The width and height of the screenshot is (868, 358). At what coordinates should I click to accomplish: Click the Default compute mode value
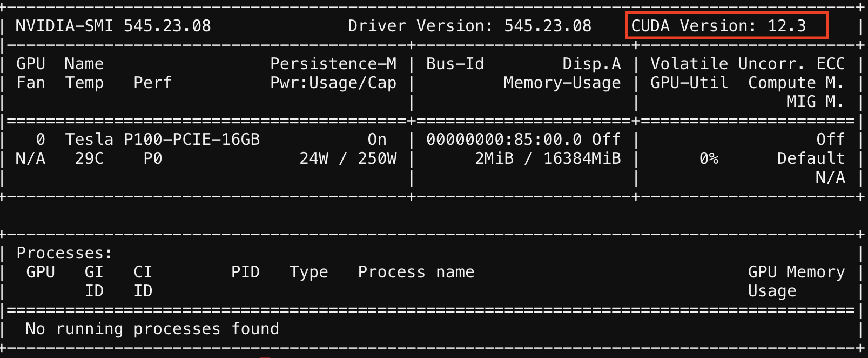point(810,158)
